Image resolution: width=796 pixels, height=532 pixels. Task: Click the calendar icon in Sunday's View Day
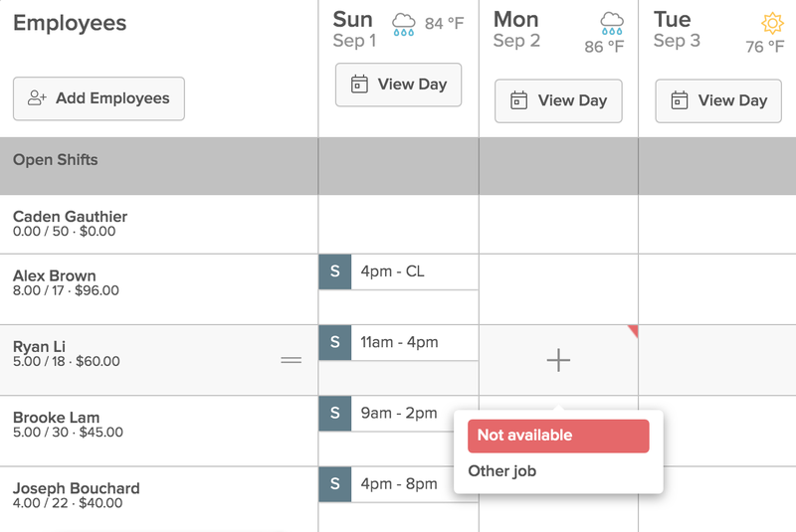point(359,85)
